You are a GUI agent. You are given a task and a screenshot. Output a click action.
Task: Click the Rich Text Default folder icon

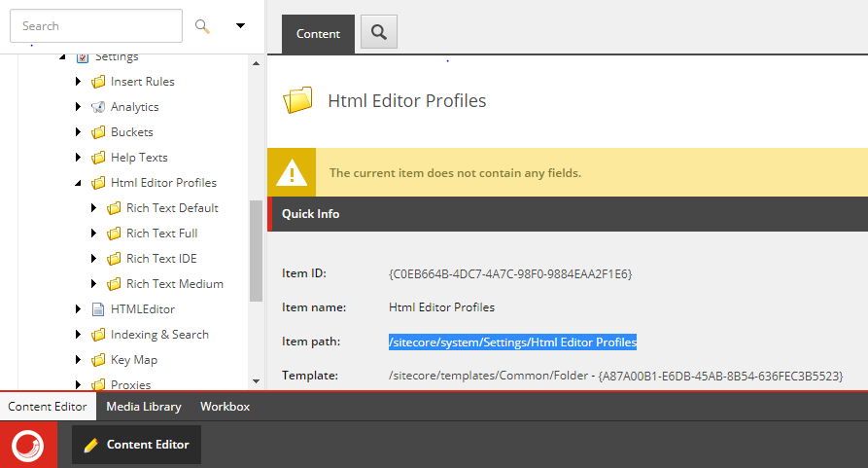pyautogui.click(x=114, y=208)
